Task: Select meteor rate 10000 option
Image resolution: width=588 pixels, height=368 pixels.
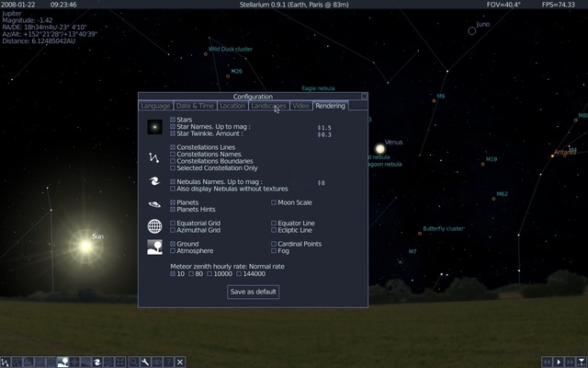Action: point(209,274)
